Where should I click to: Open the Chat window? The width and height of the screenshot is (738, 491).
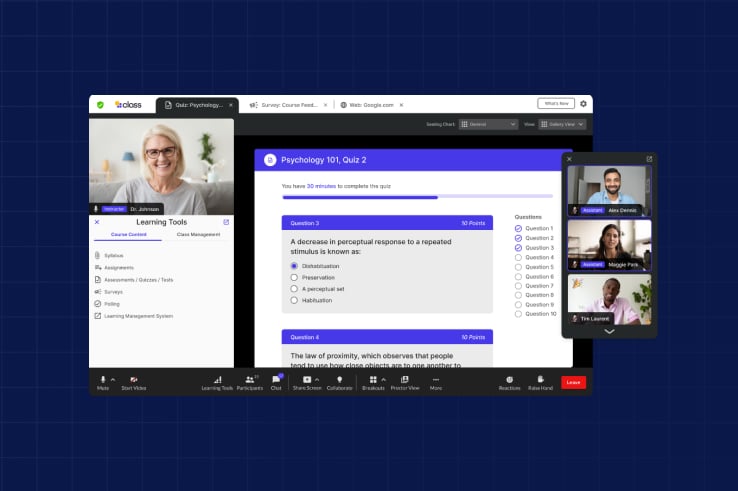pos(276,380)
